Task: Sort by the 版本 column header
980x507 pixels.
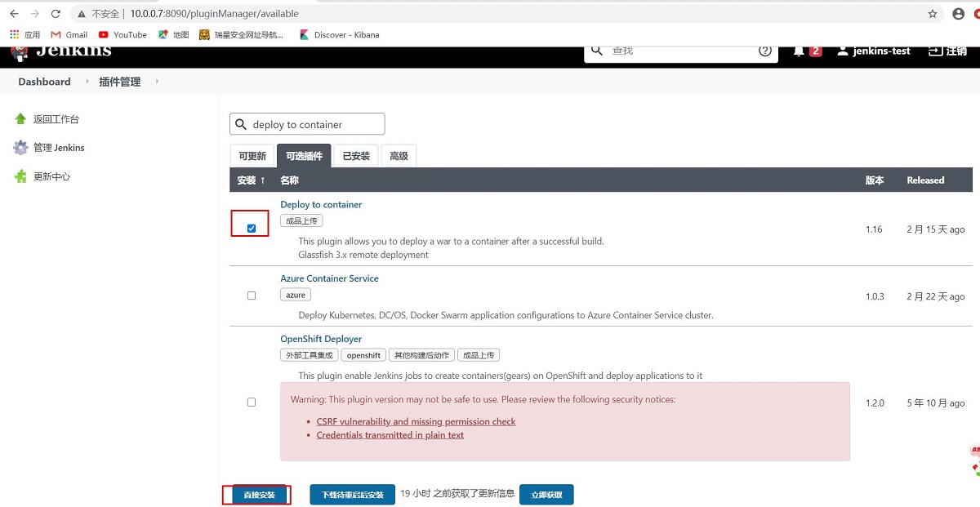Action: 875,180
